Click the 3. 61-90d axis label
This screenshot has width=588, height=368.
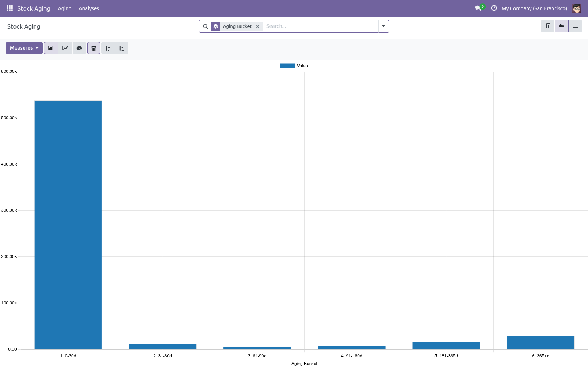click(257, 356)
